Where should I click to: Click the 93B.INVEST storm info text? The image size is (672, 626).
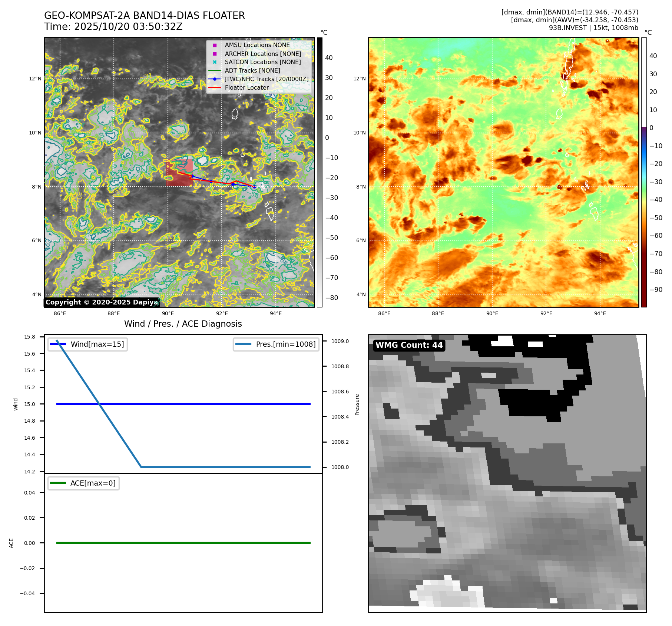(x=593, y=28)
